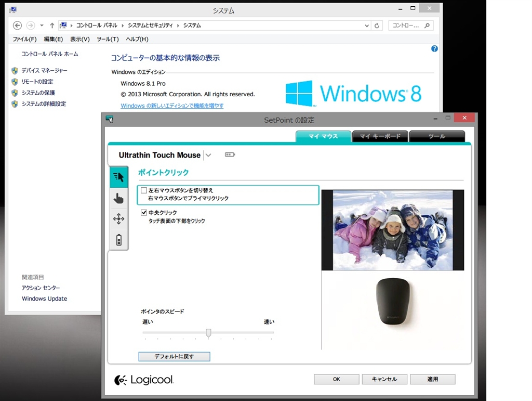The height and width of the screenshot is (401, 532).
Task: Open the 編集(E) menu
Action: pos(54,39)
